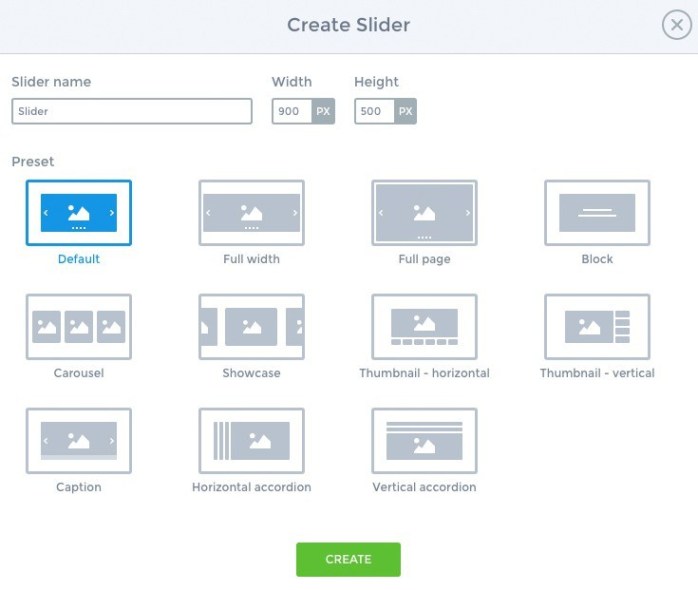The image size is (698, 590).
Task: Click the 'Carousel' label text
Action: (x=79, y=373)
